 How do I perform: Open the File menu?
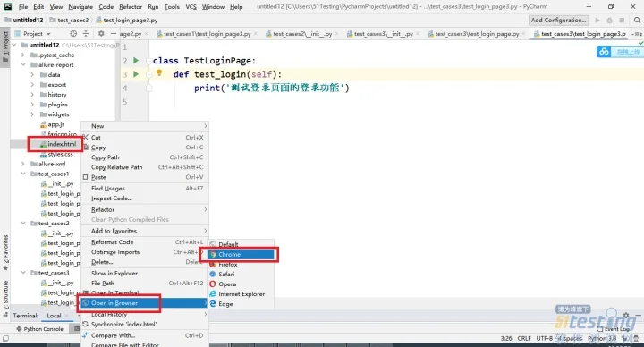coord(23,6)
